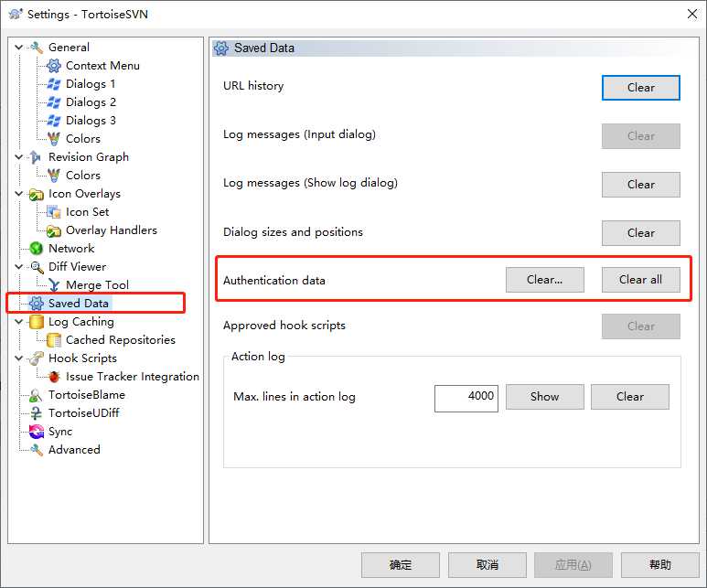Viewport: 707px width, 588px height.
Task: Click the Log Caching database icon
Action: [x=36, y=322]
